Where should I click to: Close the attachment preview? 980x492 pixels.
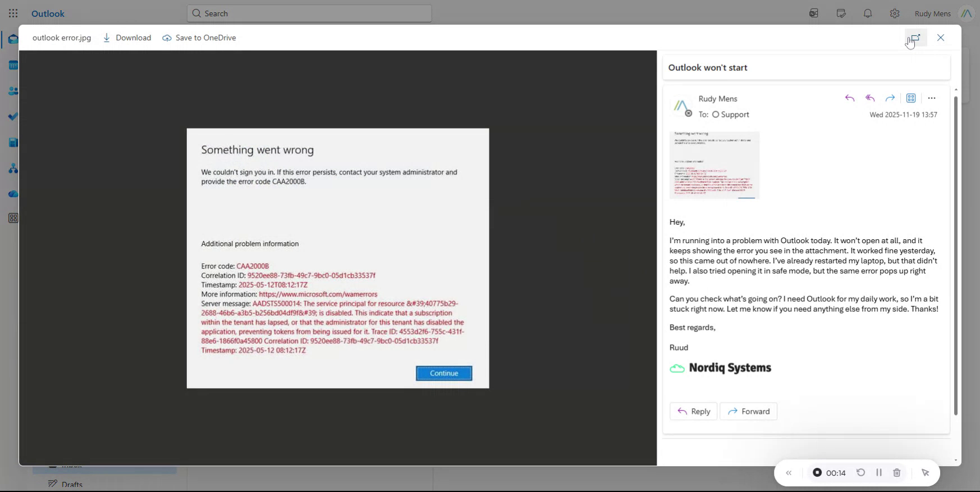coord(941,38)
